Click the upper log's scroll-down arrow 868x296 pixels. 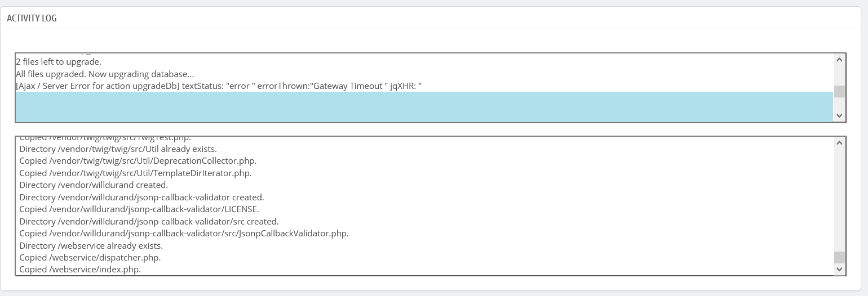click(839, 115)
